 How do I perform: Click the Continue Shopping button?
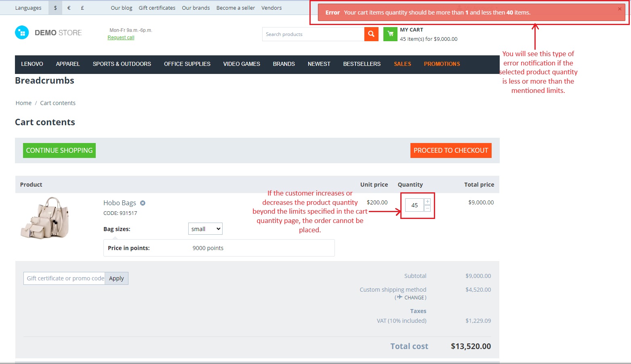tap(59, 150)
